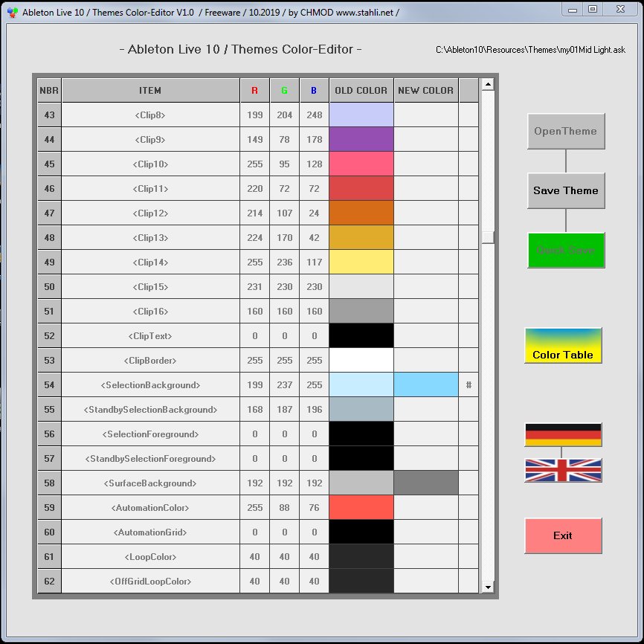
Task: Select the AutomationColor old color swatch
Action: coord(361,508)
